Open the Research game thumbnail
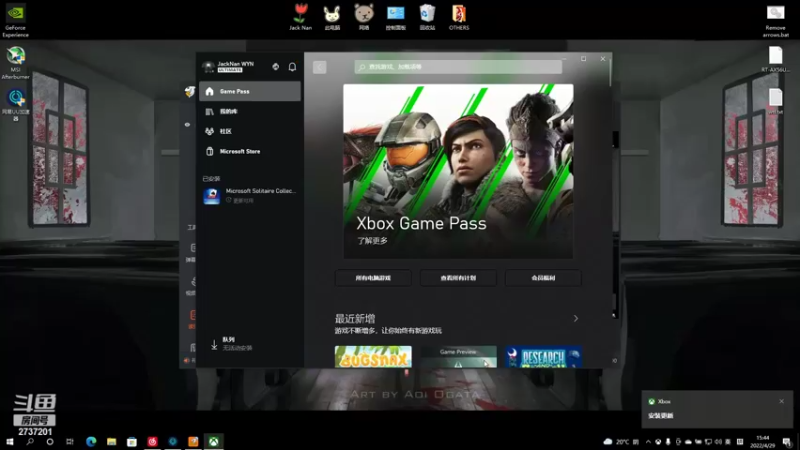800x450 pixels. tap(543, 357)
